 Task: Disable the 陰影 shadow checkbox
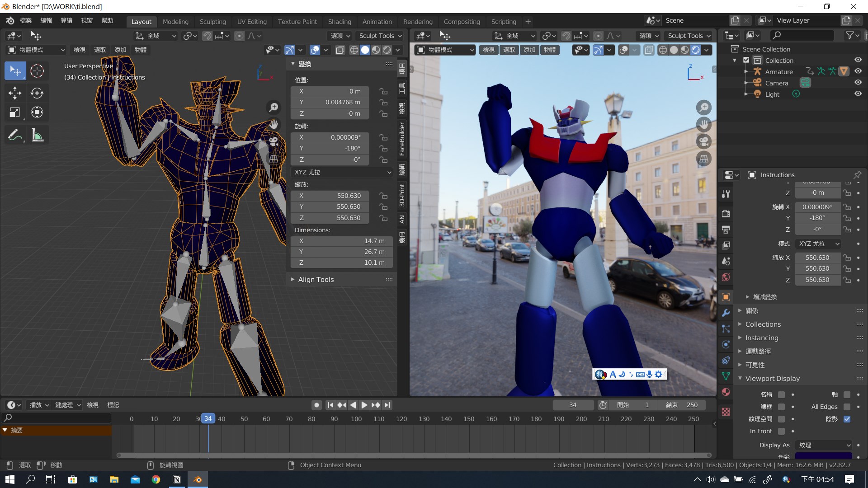(847, 419)
